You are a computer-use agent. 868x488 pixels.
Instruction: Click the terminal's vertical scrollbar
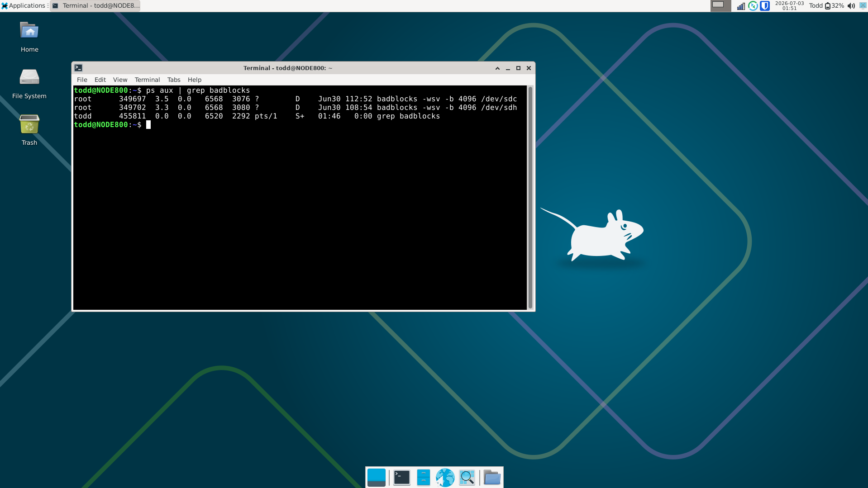[x=530, y=198]
